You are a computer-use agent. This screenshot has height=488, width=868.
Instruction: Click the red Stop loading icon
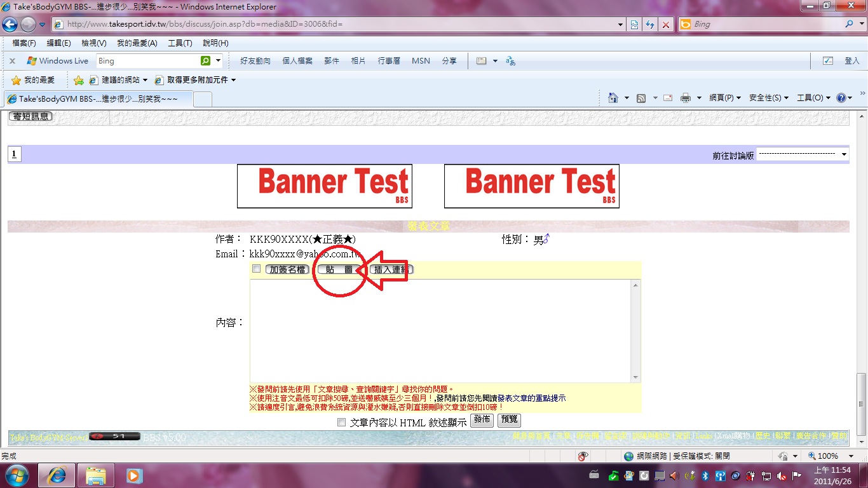point(665,25)
